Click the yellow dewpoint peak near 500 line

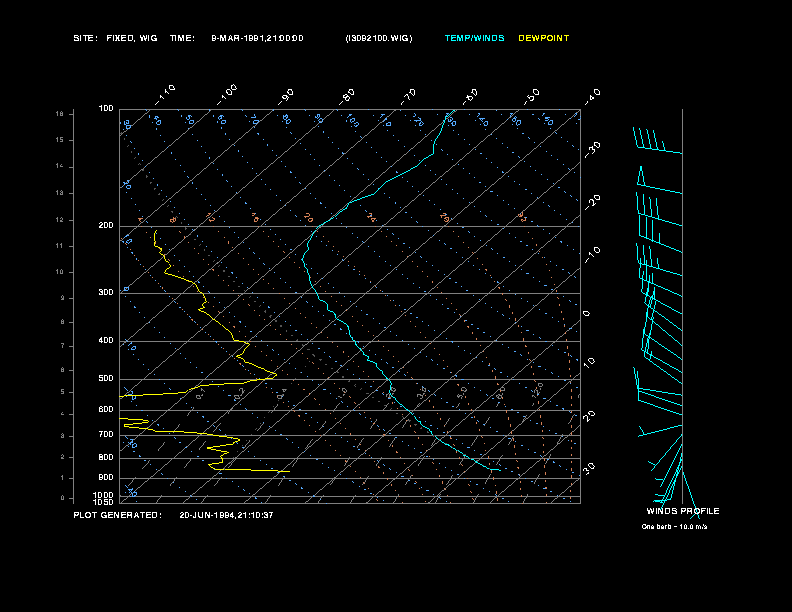[274, 374]
